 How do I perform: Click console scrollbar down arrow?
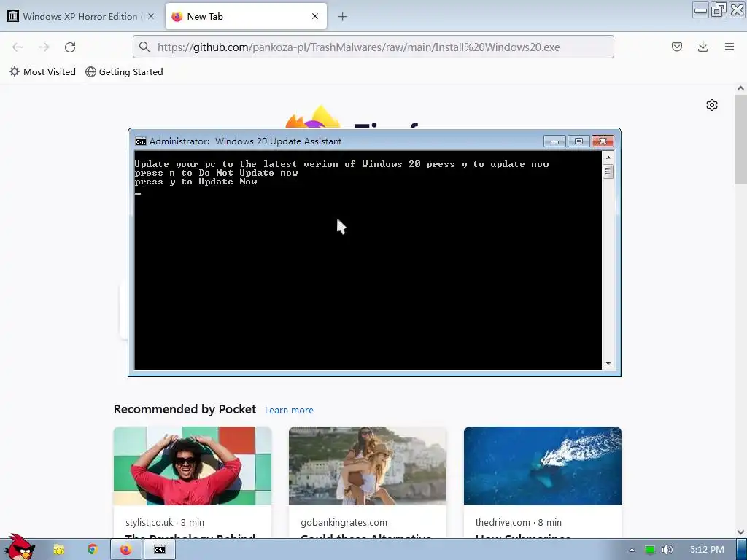coord(608,364)
